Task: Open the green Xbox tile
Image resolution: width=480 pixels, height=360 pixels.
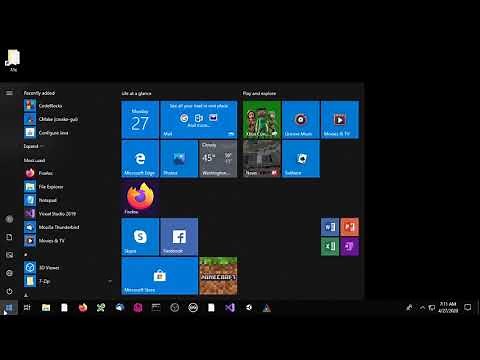Action: pyautogui.click(x=262, y=119)
